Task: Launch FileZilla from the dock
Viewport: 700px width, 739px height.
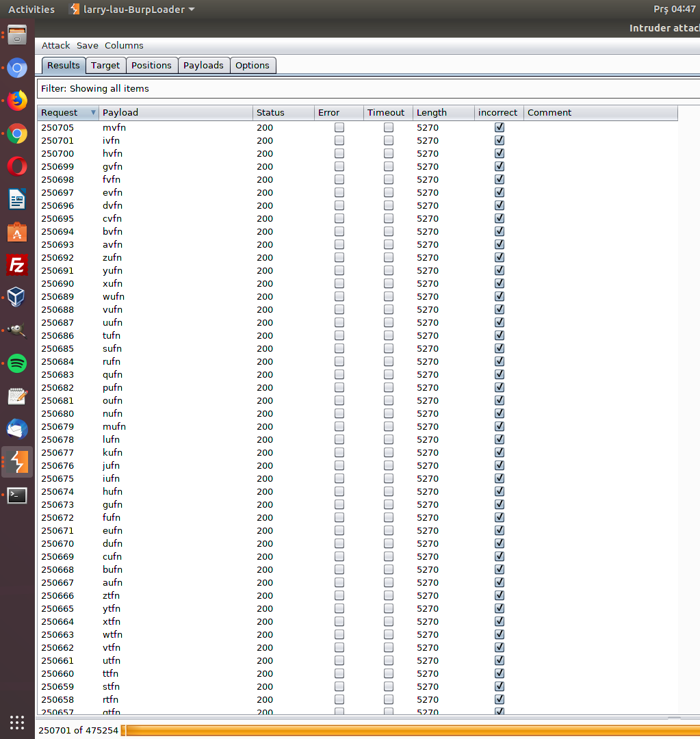Action: (x=17, y=265)
